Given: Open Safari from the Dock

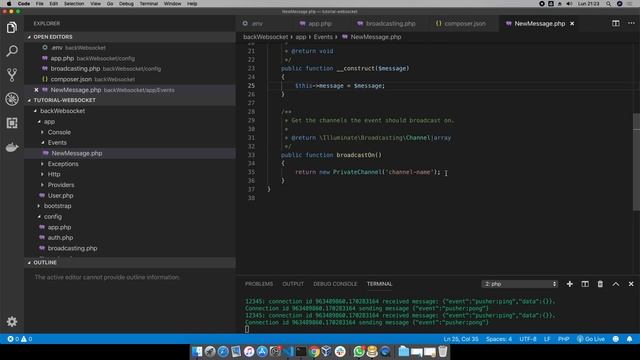Looking at the screenshot, I should pos(223,351).
